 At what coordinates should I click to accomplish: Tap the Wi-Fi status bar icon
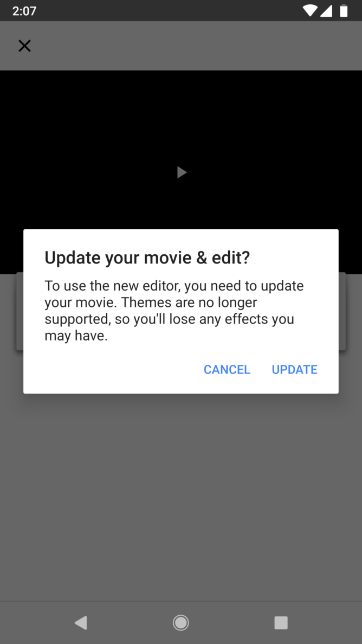(310, 11)
